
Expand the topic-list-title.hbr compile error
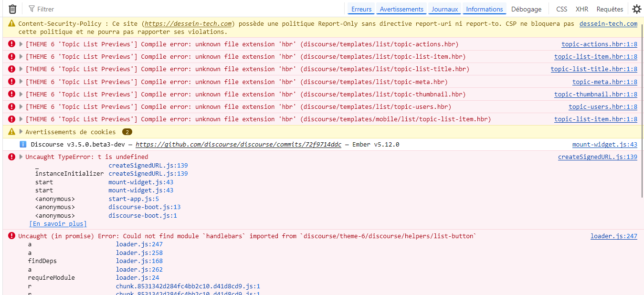pos(21,69)
